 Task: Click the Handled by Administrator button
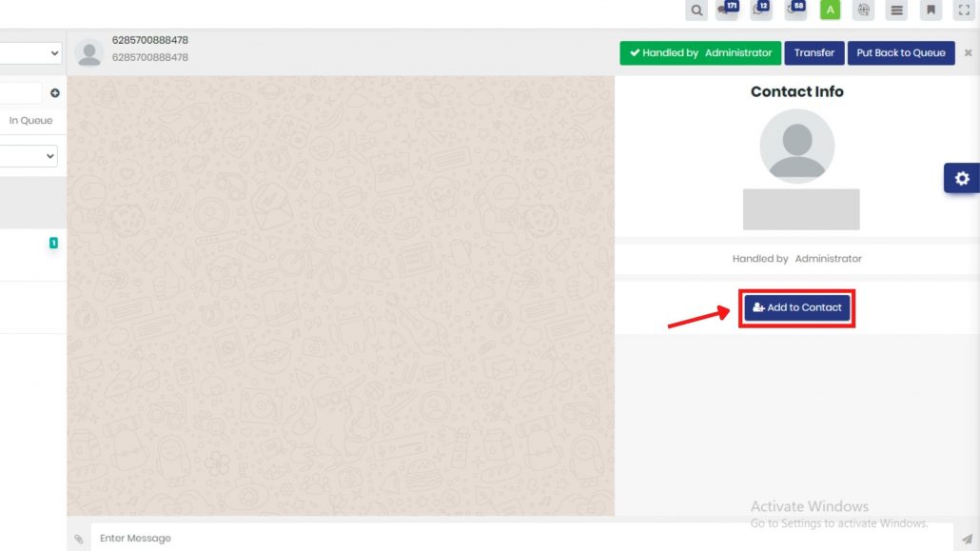tap(700, 53)
